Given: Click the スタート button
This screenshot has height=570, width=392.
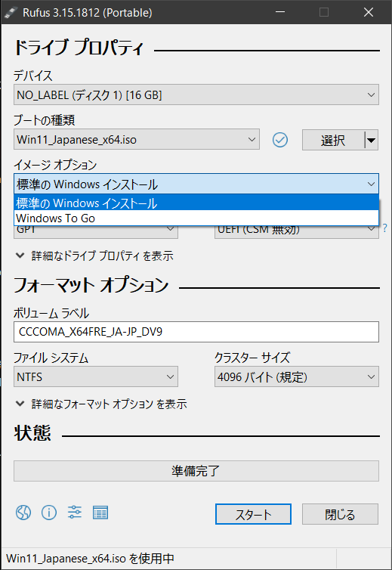Looking at the screenshot, I should point(253,514).
